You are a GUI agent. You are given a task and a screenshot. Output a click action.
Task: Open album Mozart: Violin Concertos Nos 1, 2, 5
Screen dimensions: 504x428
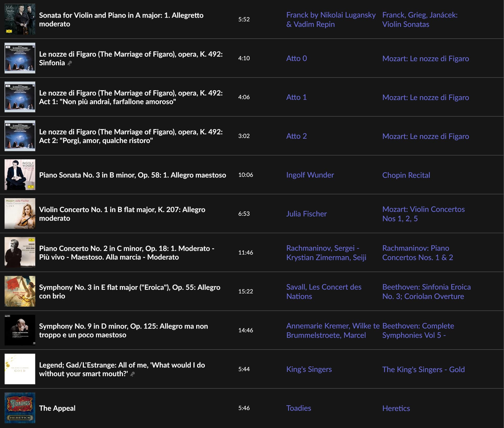pos(423,214)
